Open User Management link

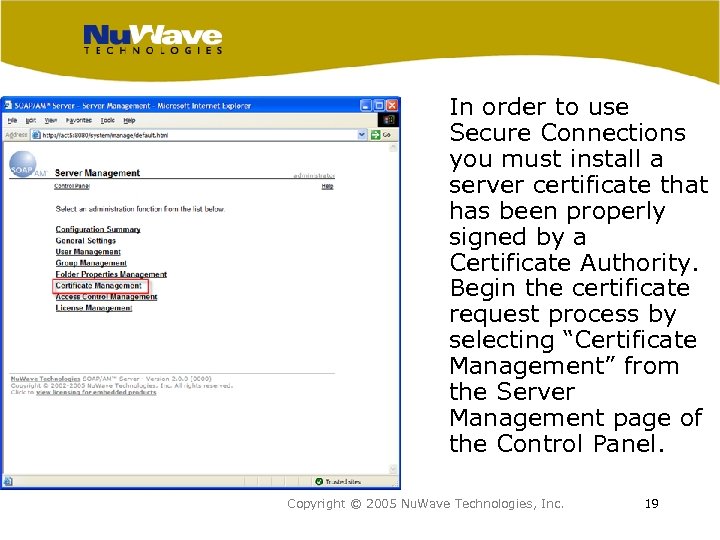pyautogui.click(x=88, y=252)
